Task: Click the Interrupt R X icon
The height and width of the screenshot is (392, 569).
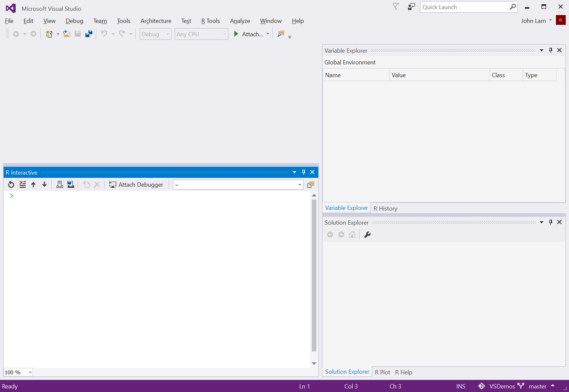Action: (97, 185)
